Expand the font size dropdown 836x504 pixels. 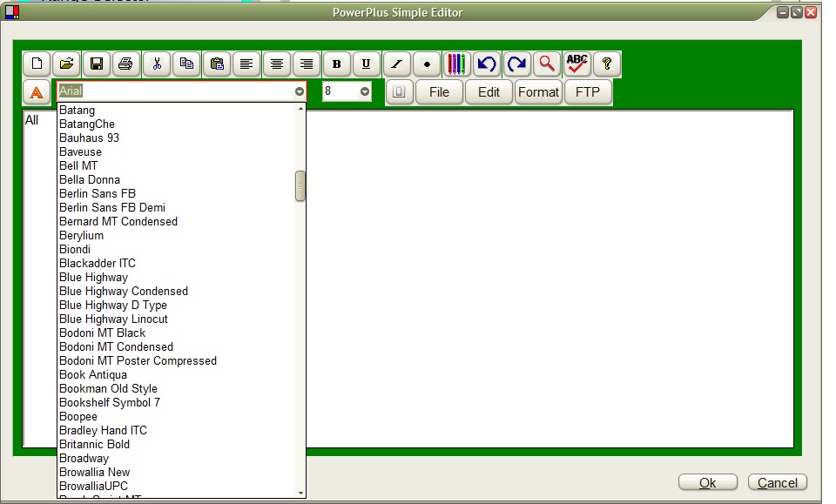tap(365, 91)
